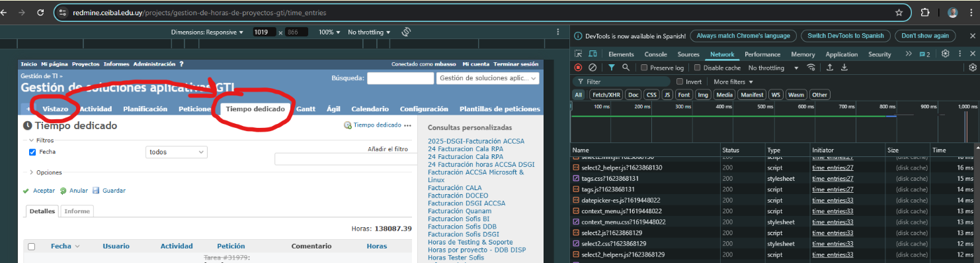Click the red stop recording network log icon

[578, 68]
